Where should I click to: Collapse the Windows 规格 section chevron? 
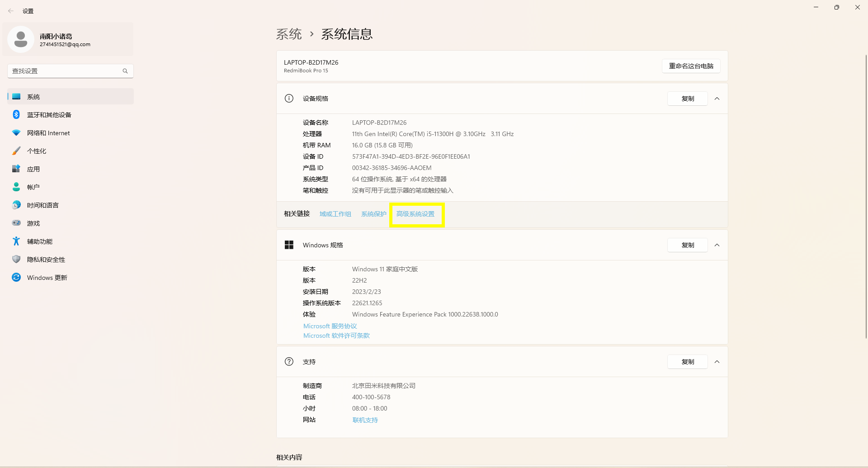click(717, 245)
